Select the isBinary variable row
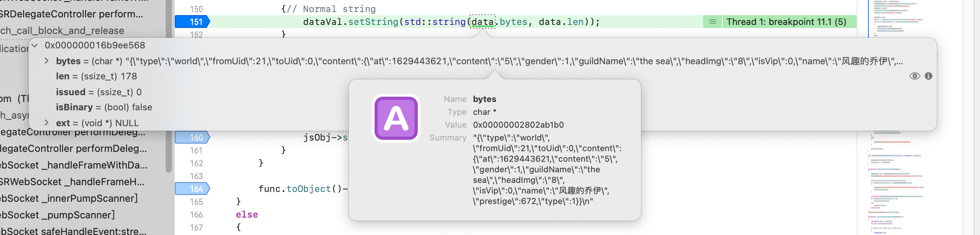This screenshot has width=980, height=235. [104, 107]
